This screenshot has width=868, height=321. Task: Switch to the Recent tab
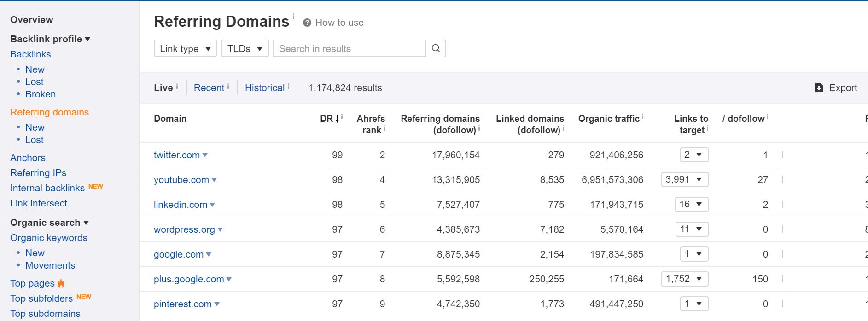point(209,88)
